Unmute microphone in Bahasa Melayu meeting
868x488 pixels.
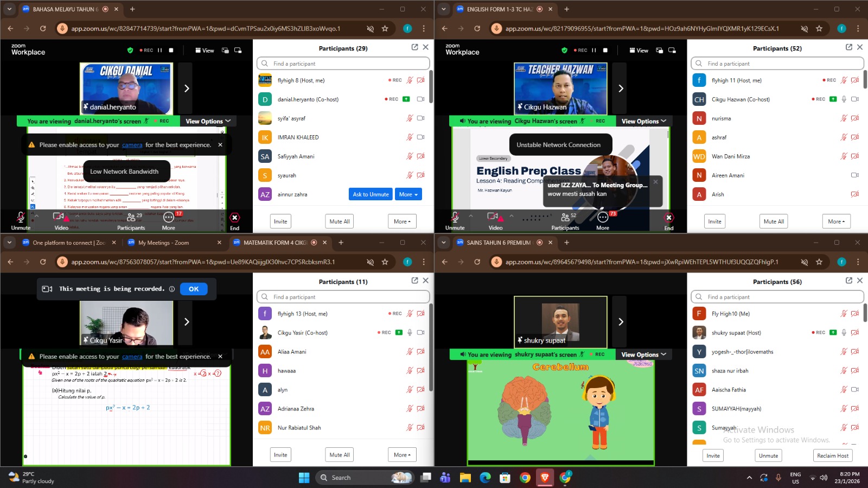click(21, 218)
